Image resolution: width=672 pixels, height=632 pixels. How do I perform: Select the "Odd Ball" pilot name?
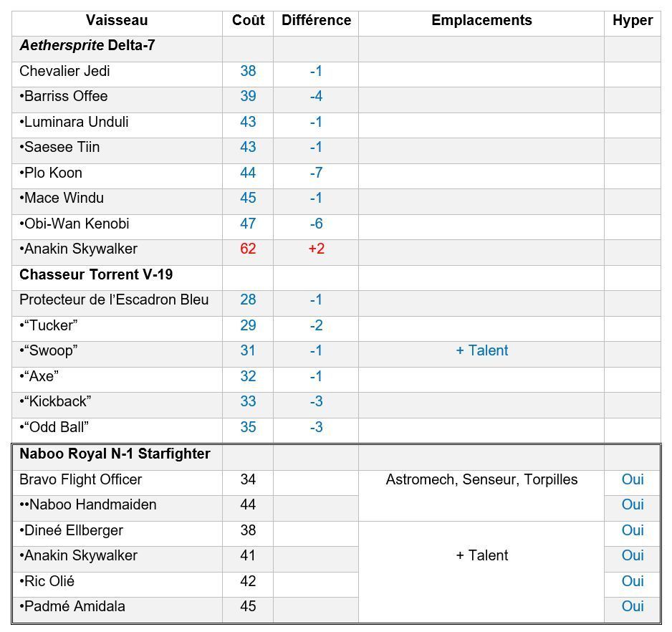[x=54, y=427]
